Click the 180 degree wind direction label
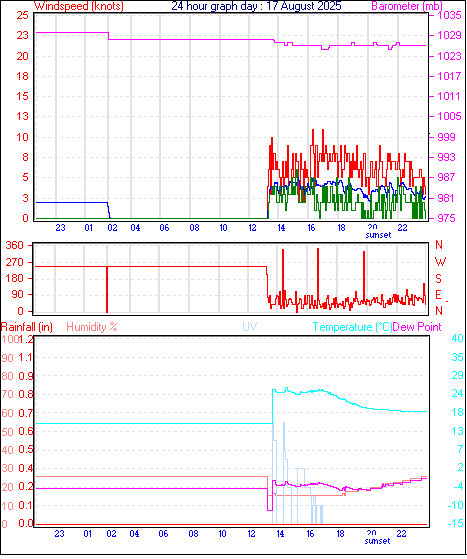The height and width of the screenshot is (559, 467). (14, 278)
